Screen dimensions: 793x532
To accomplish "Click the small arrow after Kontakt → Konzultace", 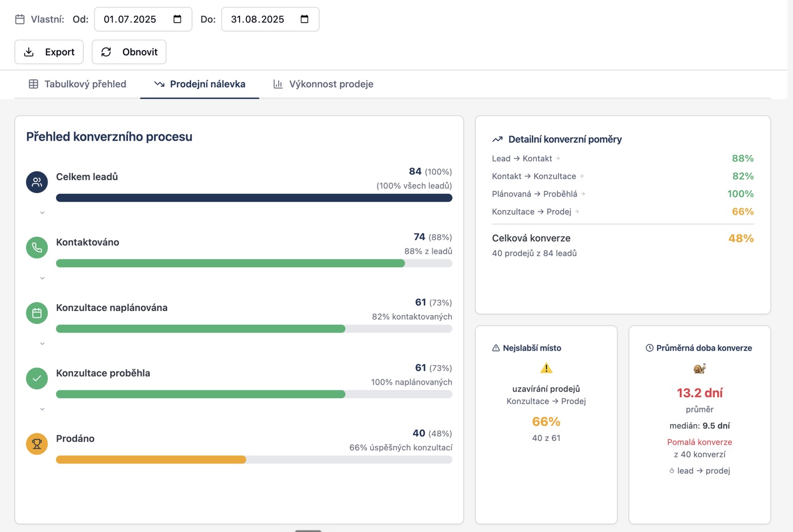I will pyautogui.click(x=582, y=176).
